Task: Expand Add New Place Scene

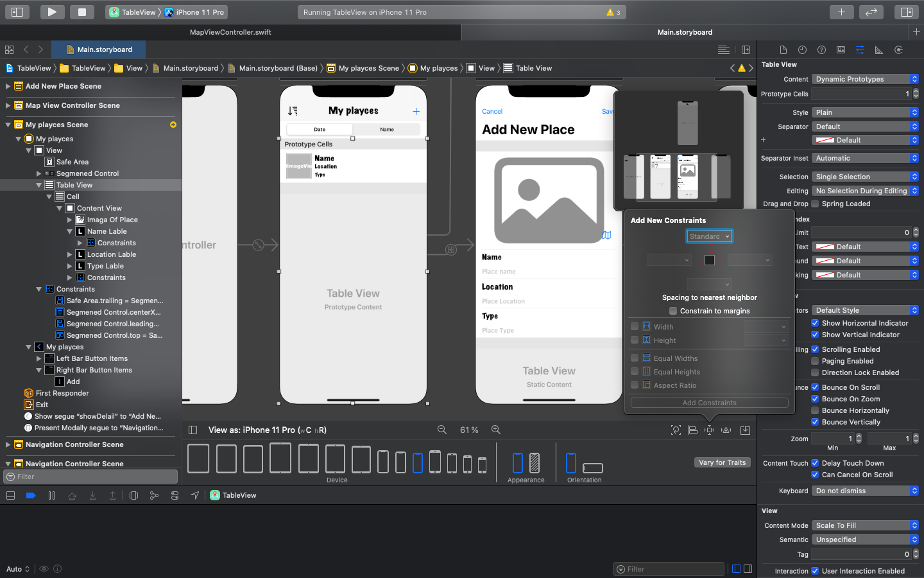Action: point(8,86)
